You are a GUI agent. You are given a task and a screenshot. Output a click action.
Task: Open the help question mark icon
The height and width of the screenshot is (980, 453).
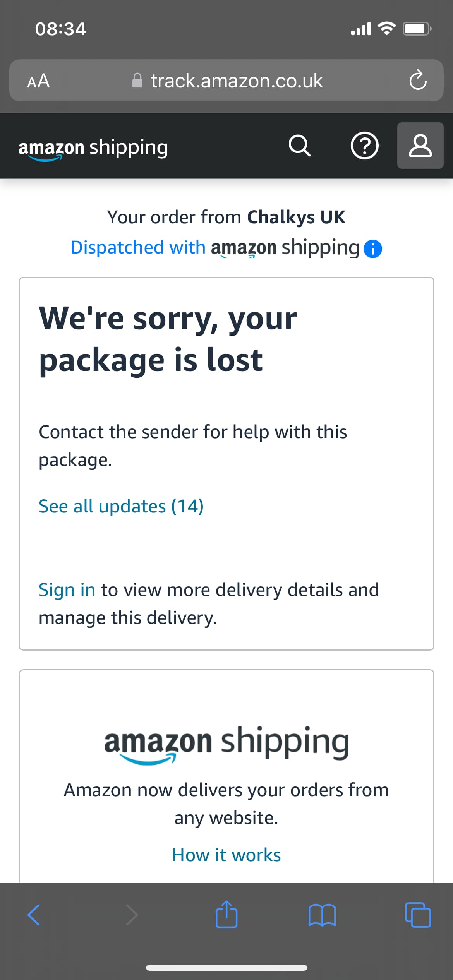[364, 146]
